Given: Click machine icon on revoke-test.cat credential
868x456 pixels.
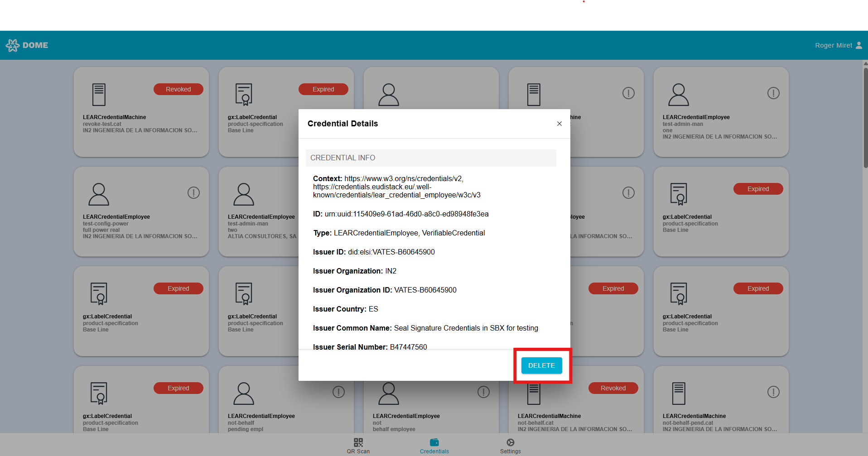Looking at the screenshot, I should coord(99,95).
